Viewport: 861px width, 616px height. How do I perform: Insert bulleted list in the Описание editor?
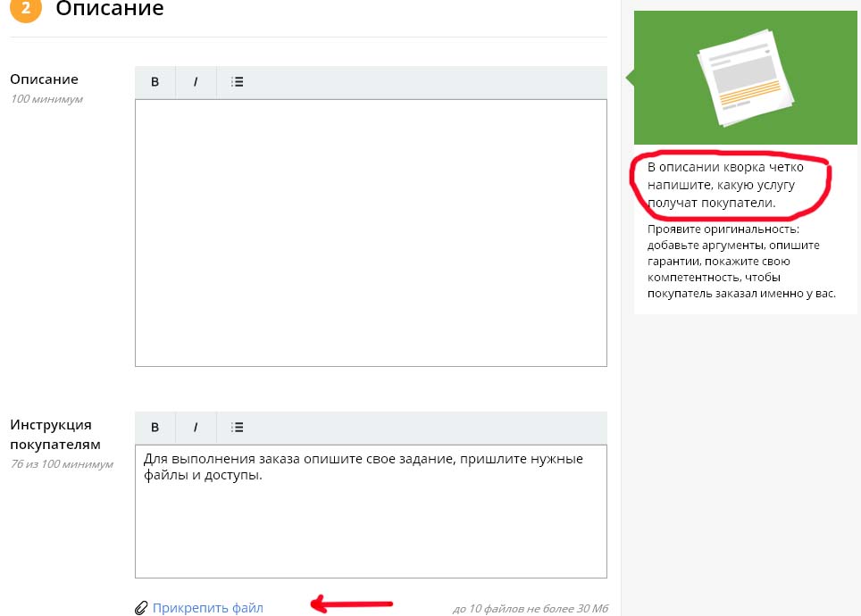pyautogui.click(x=237, y=82)
